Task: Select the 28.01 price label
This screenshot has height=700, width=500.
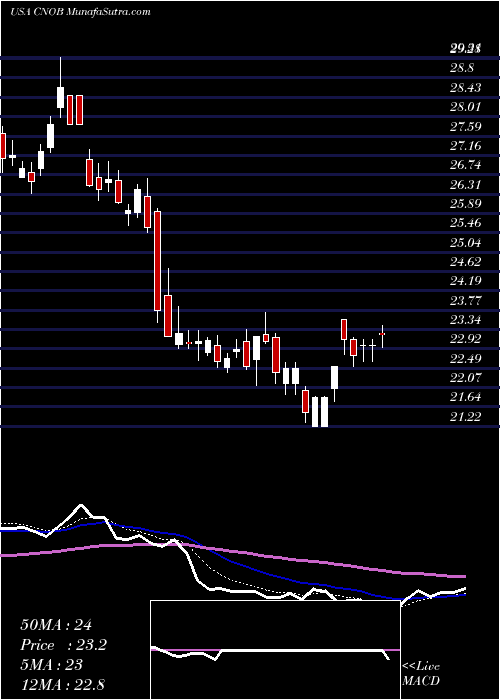Action: pos(466,107)
